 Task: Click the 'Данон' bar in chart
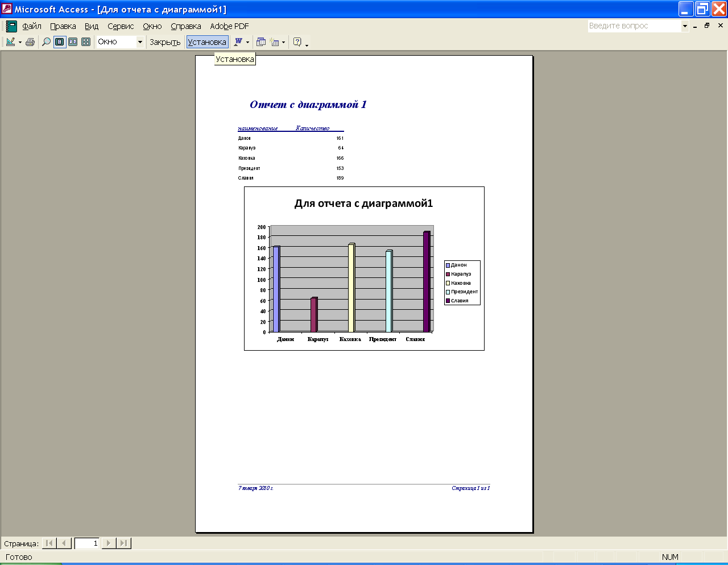pos(276,289)
